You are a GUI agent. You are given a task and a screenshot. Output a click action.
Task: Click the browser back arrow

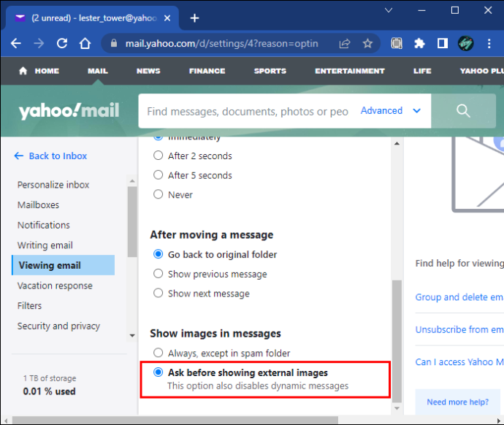coord(16,43)
